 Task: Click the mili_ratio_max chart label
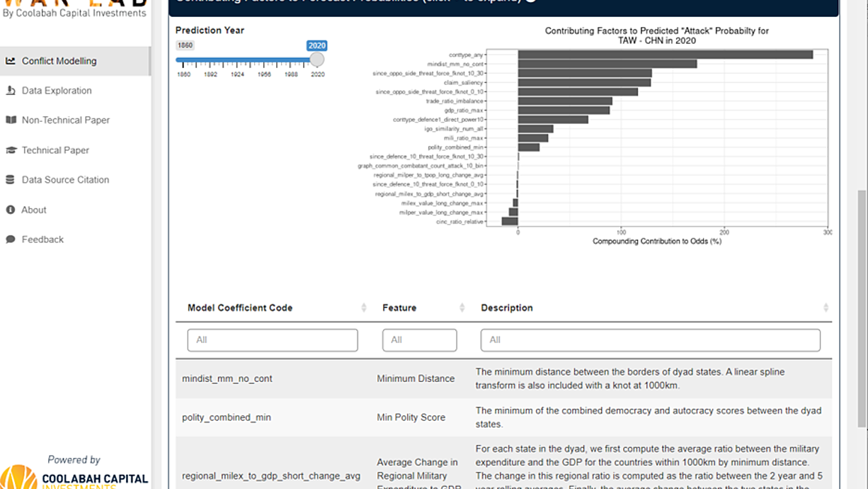click(464, 138)
